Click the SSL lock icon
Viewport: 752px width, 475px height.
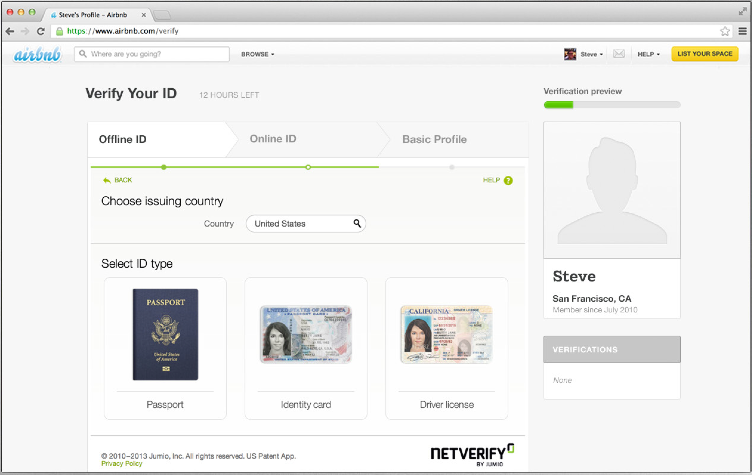(x=59, y=31)
